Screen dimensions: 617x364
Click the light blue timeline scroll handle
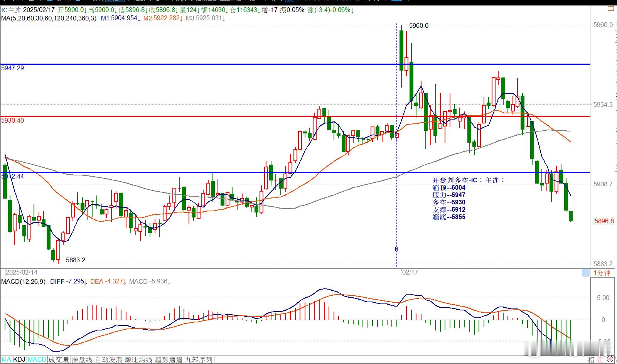point(586,273)
